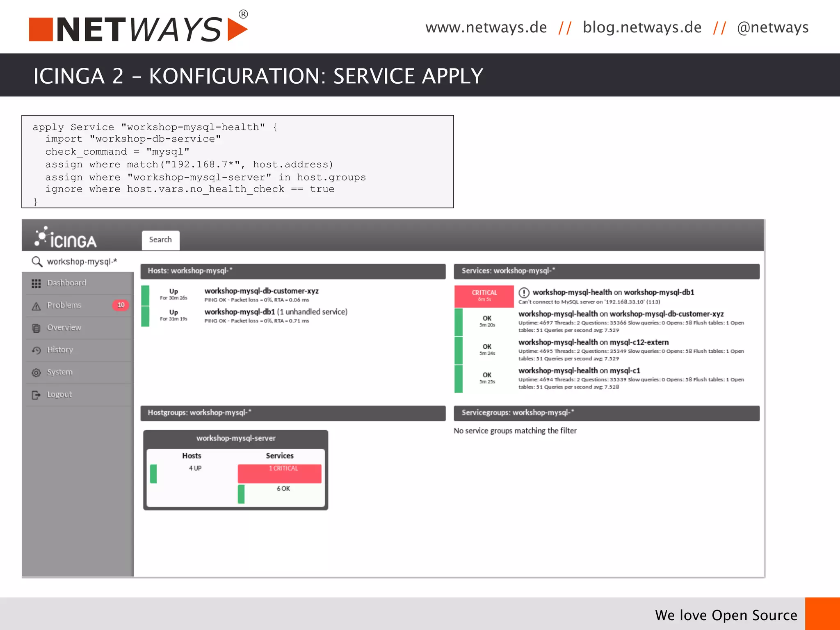Click the Icinga logo
Viewport: 840px width, 630px height.
coord(66,237)
